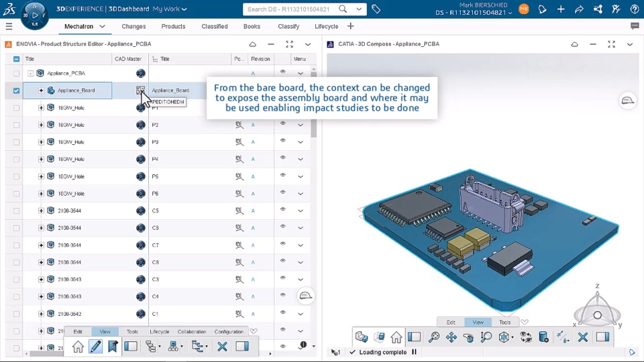Image resolution: width=644 pixels, height=362 pixels.
Task: Switch to the Books tab
Action: pos(252,26)
